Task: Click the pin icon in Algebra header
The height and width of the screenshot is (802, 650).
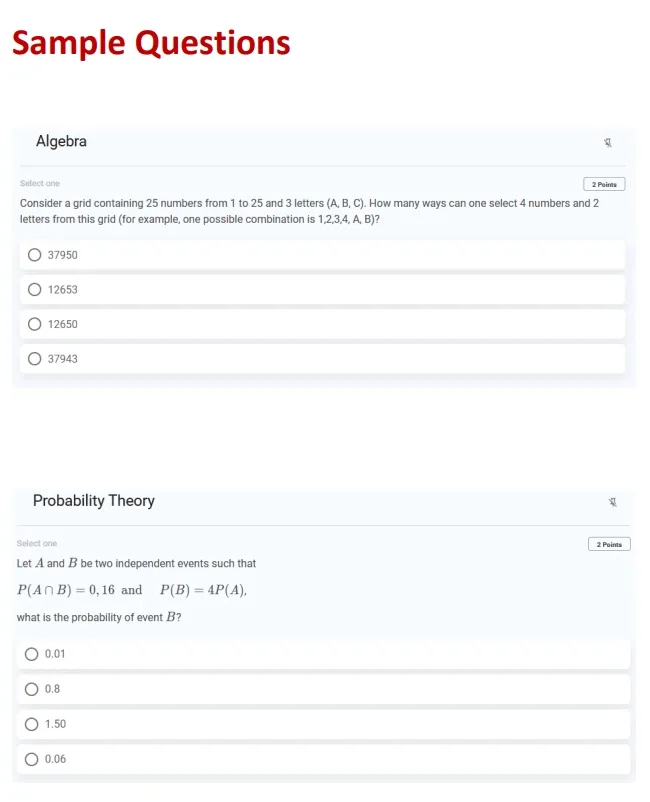Action: click(608, 143)
